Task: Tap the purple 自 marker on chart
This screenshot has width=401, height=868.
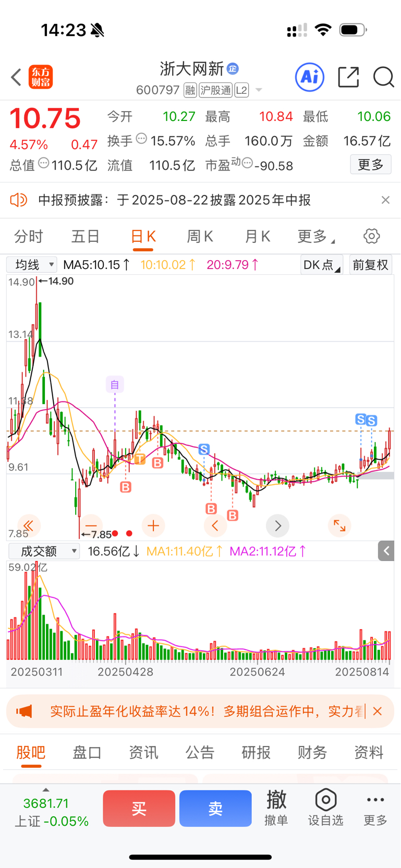Action: (115, 385)
